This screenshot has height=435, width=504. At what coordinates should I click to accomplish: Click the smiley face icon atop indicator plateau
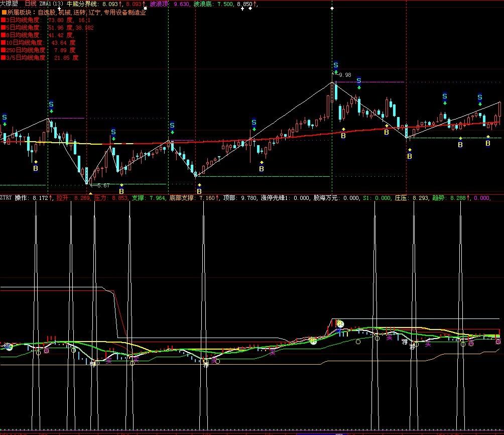[340, 324]
